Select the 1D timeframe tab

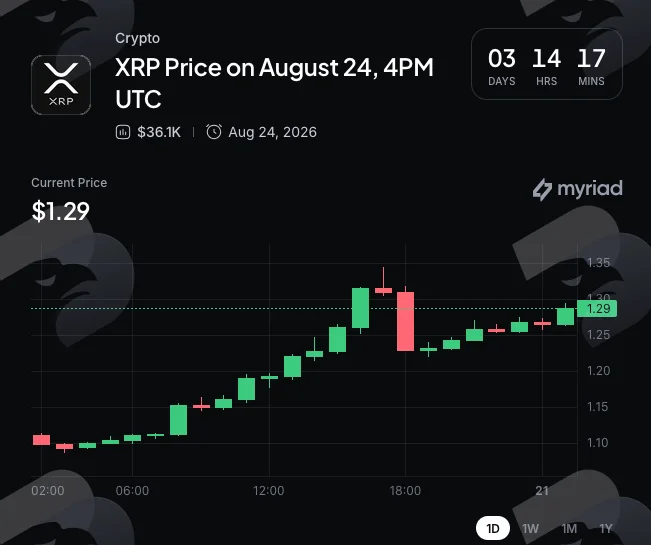click(493, 528)
